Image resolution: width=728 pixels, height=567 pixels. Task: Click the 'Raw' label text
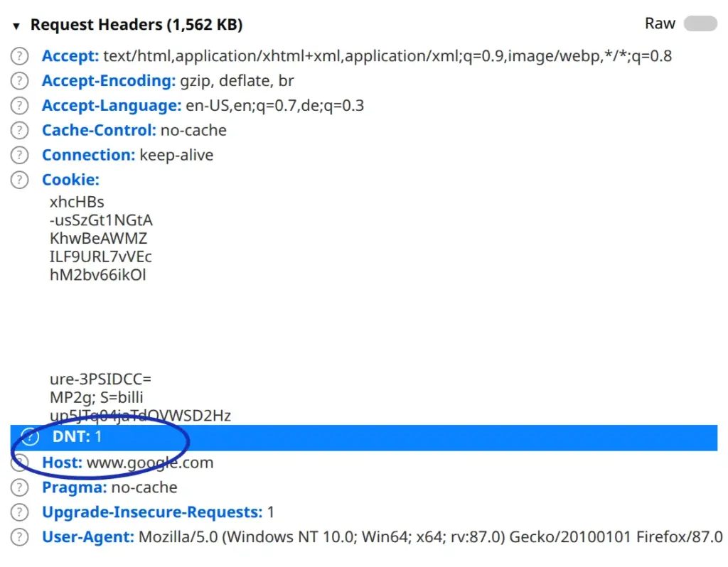tap(660, 23)
